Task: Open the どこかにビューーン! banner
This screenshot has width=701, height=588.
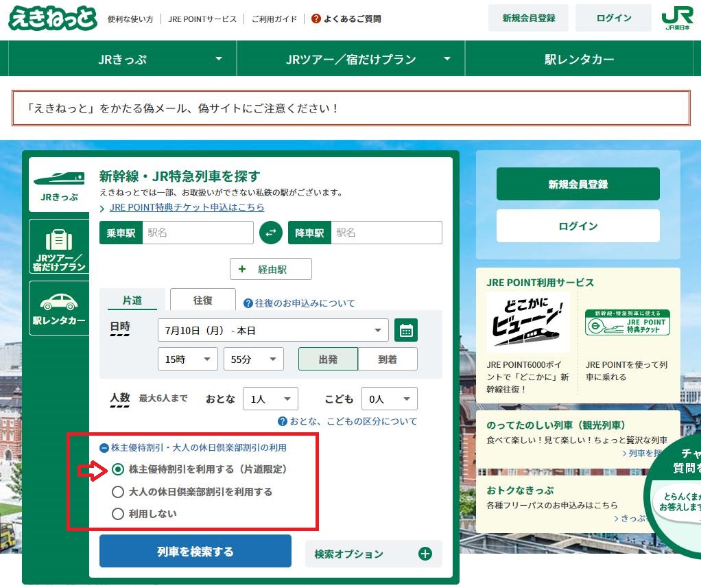Action: tap(527, 323)
